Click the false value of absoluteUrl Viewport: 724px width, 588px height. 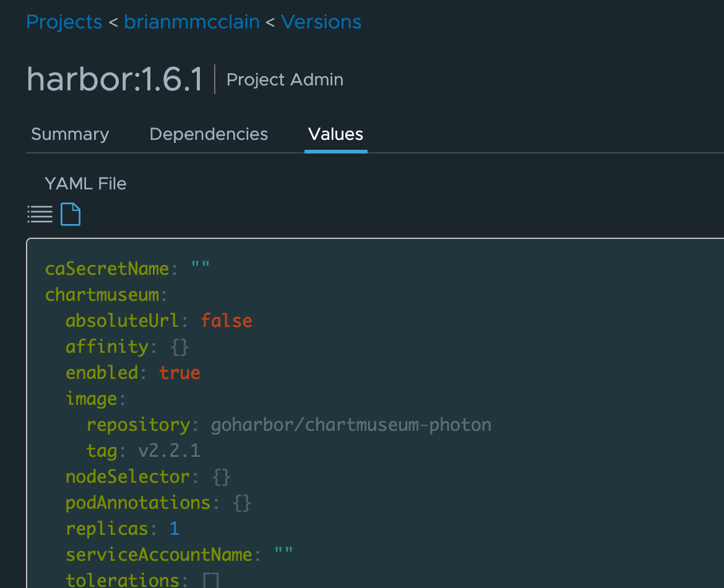pyautogui.click(x=226, y=321)
